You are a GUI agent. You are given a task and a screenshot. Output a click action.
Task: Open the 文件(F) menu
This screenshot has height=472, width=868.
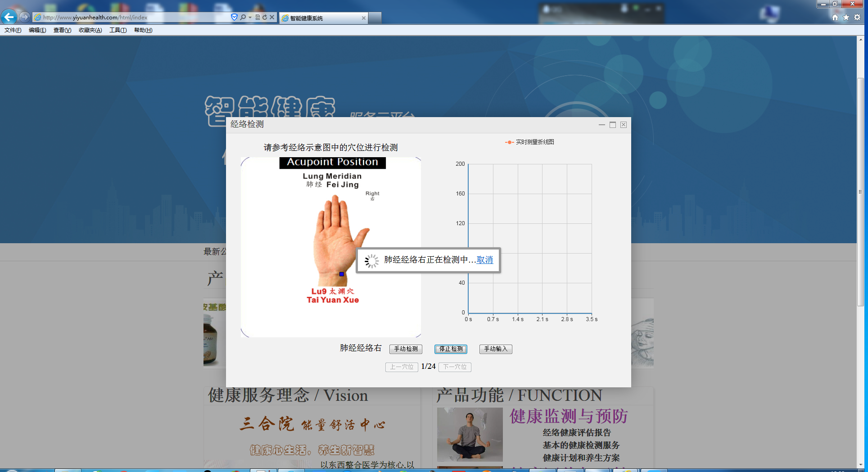13,30
